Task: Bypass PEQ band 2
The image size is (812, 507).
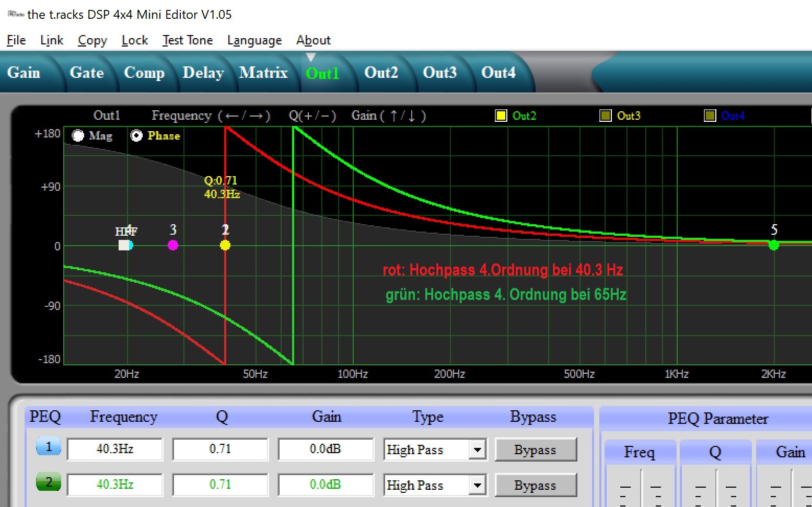Action: [x=535, y=485]
